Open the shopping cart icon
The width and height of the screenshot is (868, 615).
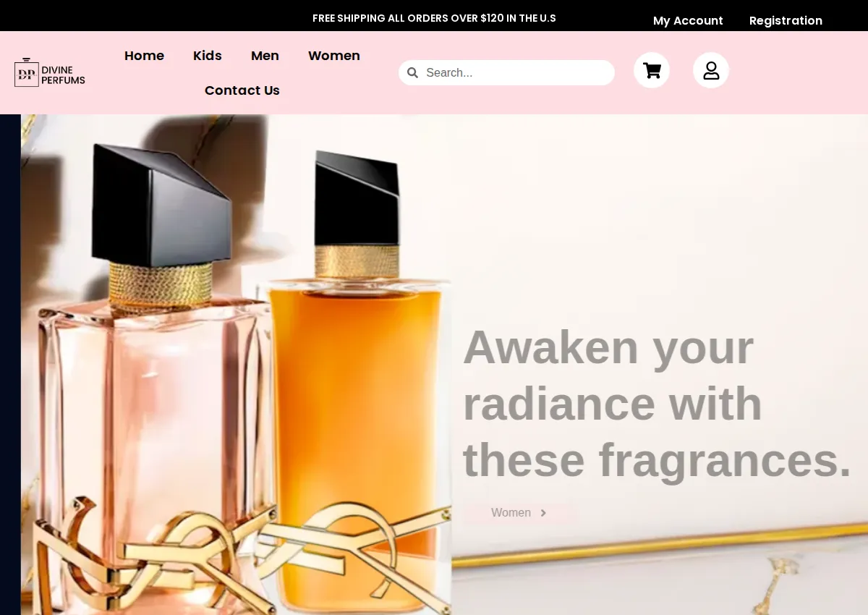click(652, 70)
